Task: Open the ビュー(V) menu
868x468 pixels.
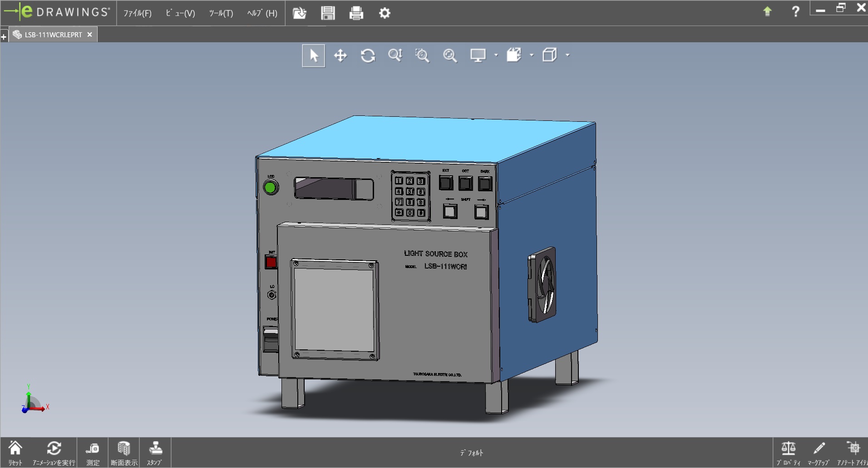Action: pos(180,13)
